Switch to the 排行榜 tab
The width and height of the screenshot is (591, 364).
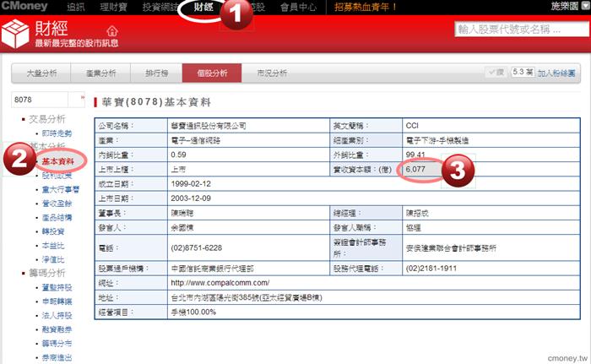point(156,73)
